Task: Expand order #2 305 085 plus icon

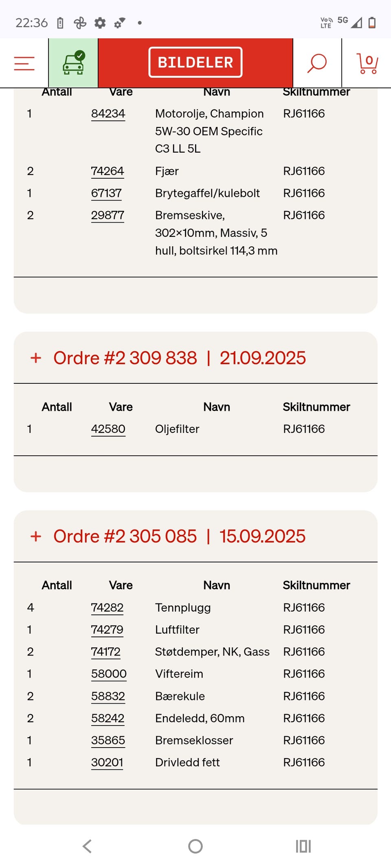Action: 36,536
